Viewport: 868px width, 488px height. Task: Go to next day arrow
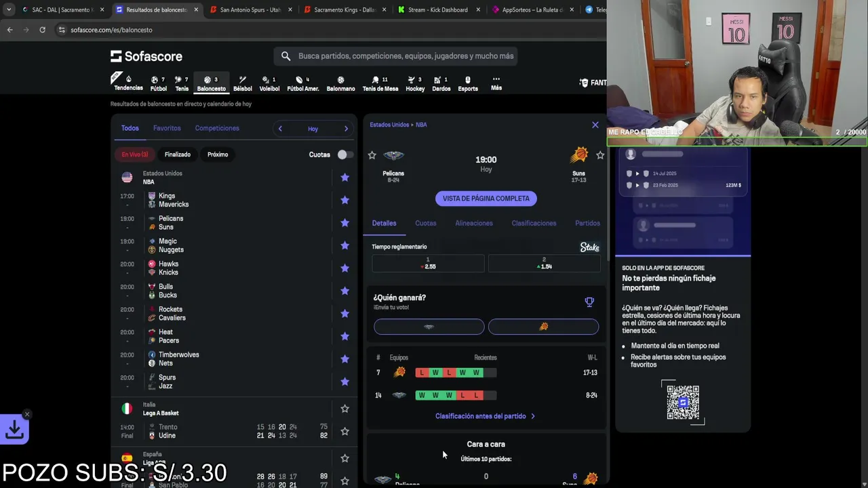point(346,129)
